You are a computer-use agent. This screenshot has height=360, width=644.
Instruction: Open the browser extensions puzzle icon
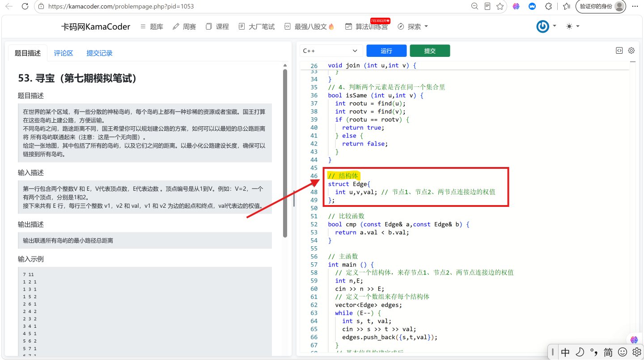(x=548, y=6)
